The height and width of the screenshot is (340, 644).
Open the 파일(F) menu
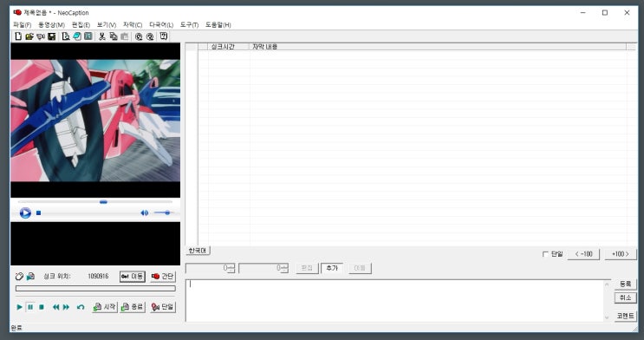tap(23, 25)
